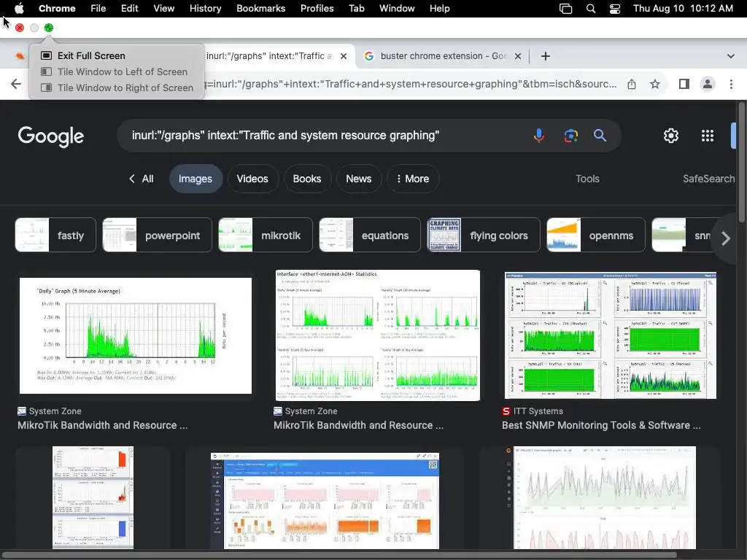
Task: Open the Chrome profile avatar
Action: 708,85
